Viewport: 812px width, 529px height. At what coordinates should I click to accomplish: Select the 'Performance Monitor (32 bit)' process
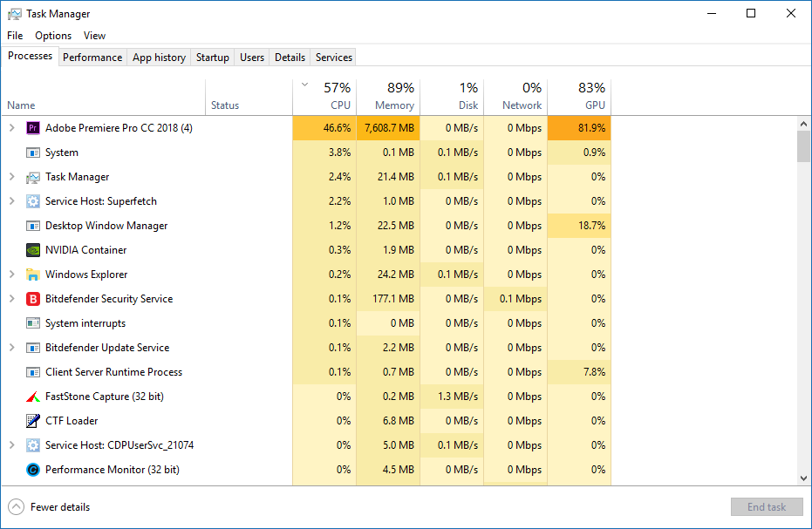click(113, 470)
